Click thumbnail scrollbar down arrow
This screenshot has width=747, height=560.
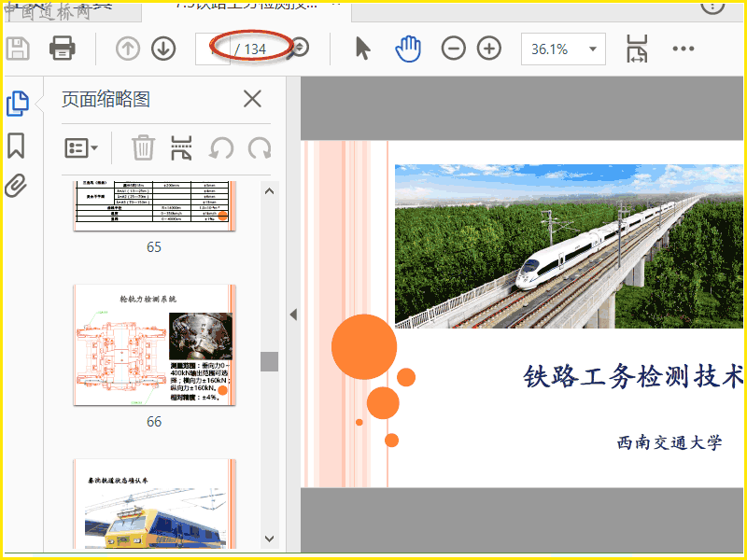click(269, 539)
